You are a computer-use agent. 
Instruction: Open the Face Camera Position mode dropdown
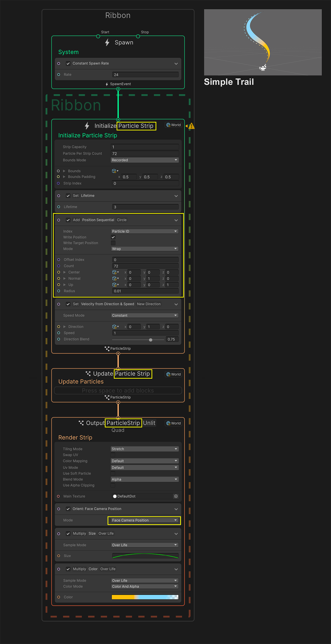145,520
